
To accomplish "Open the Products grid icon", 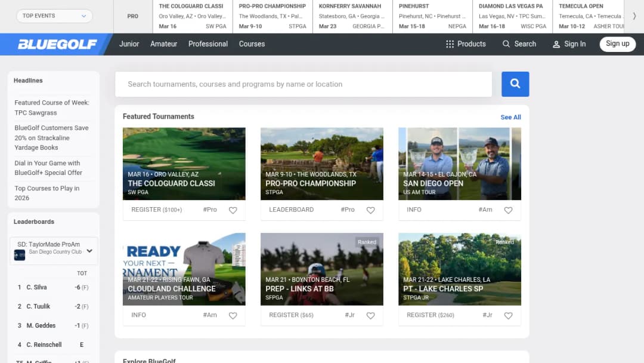I will click(x=450, y=44).
